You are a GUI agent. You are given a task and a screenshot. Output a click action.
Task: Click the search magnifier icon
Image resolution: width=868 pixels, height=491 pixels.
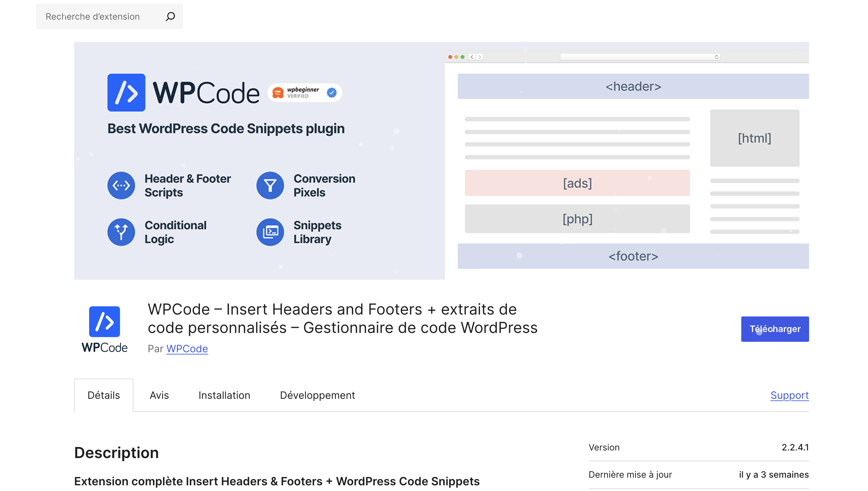click(x=170, y=16)
